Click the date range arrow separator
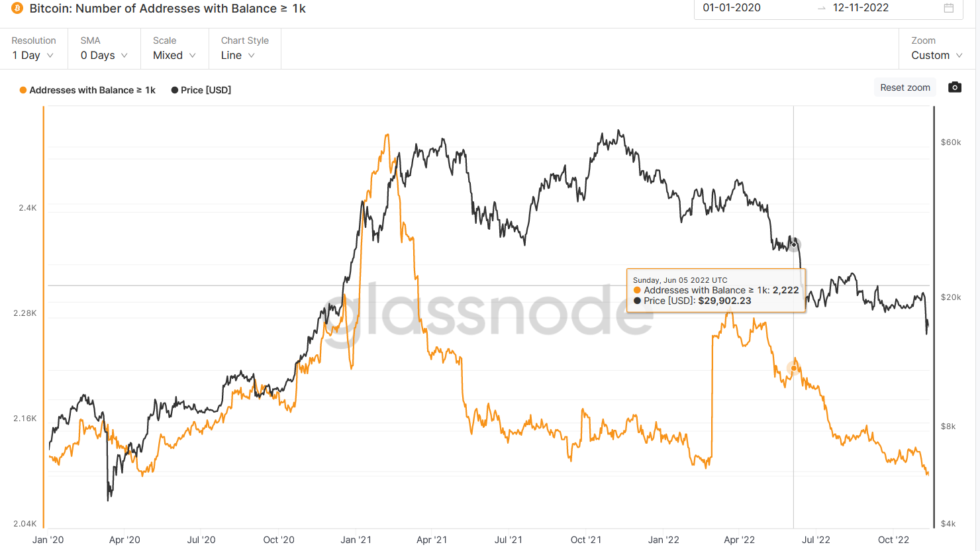The height and width of the screenshot is (551, 980). pos(821,8)
